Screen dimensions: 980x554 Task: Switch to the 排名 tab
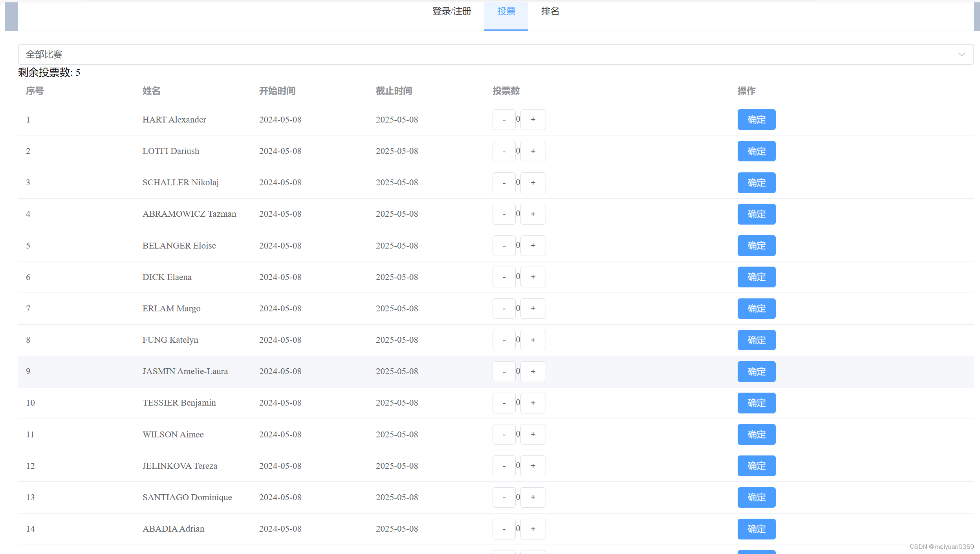[x=550, y=12]
